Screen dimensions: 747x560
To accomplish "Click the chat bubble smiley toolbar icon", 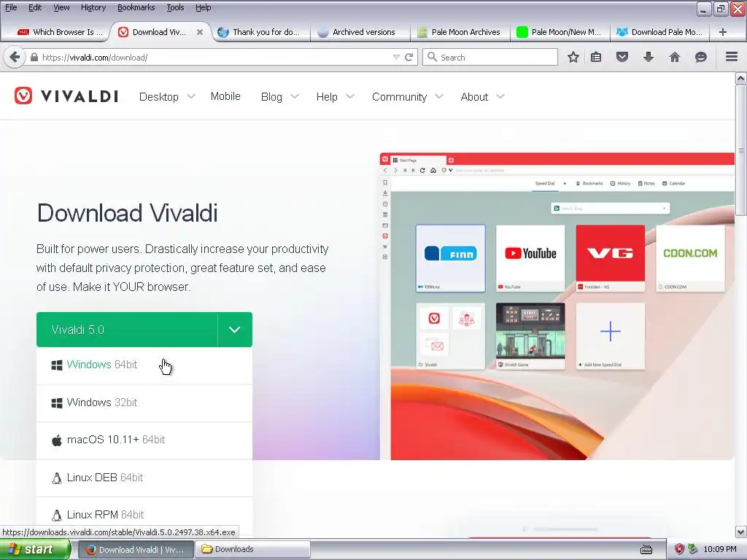I will click(701, 57).
